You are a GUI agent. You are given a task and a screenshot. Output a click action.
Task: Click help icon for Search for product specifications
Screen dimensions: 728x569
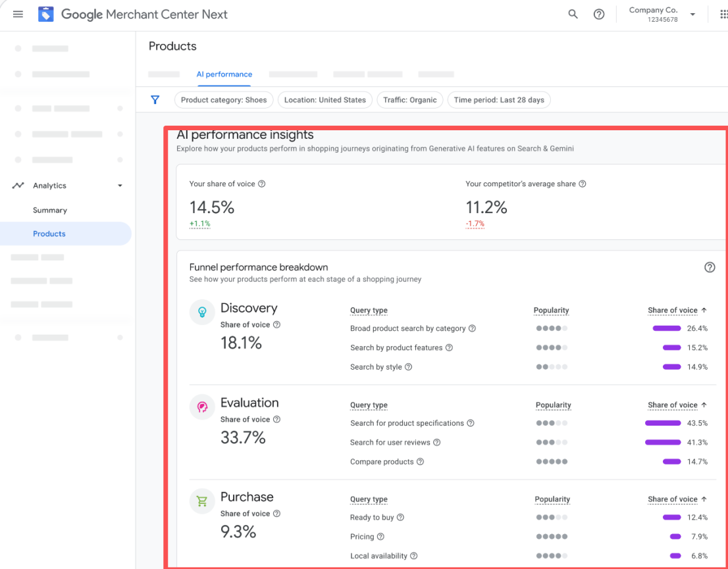(471, 423)
